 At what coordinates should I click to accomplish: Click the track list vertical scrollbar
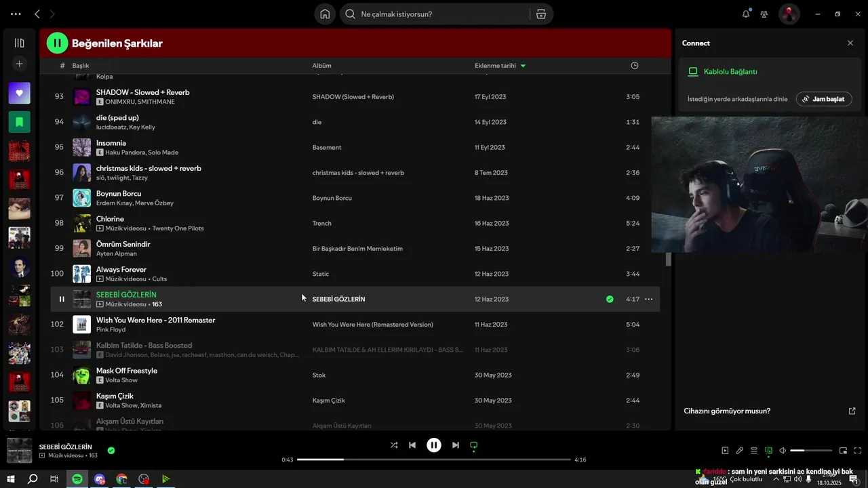click(x=668, y=260)
